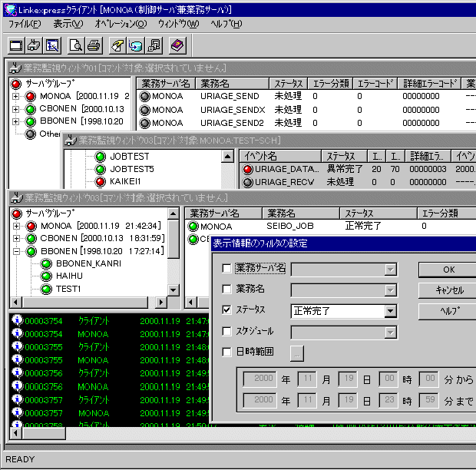
Task: Click right arrow of server tree horizontal scrollbar
Action: (x=161, y=302)
